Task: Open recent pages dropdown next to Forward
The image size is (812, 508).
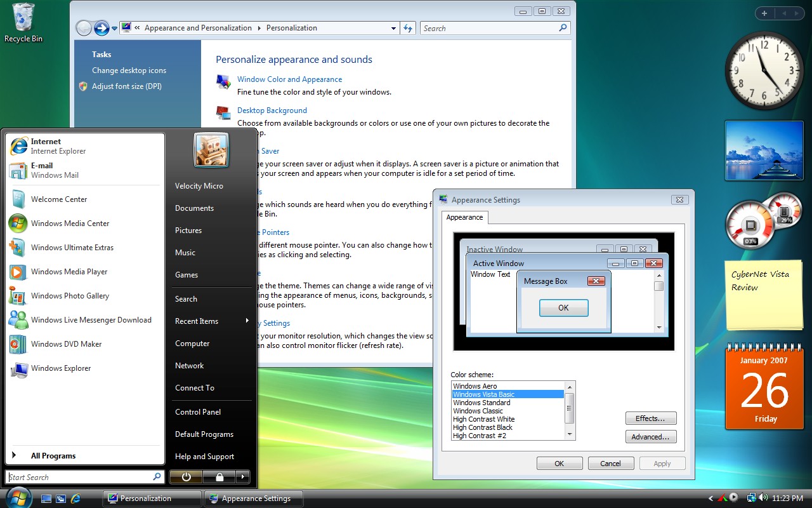Action: click(x=115, y=28)
